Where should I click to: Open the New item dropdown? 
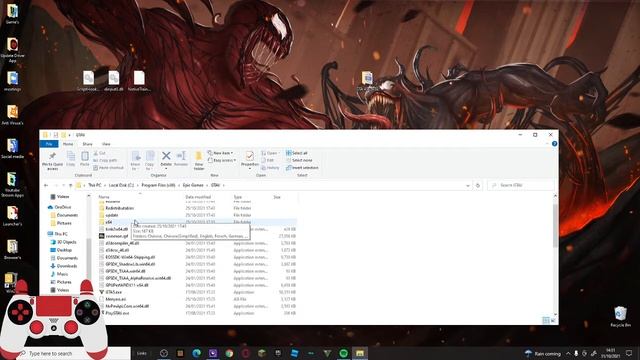(220, 153)
